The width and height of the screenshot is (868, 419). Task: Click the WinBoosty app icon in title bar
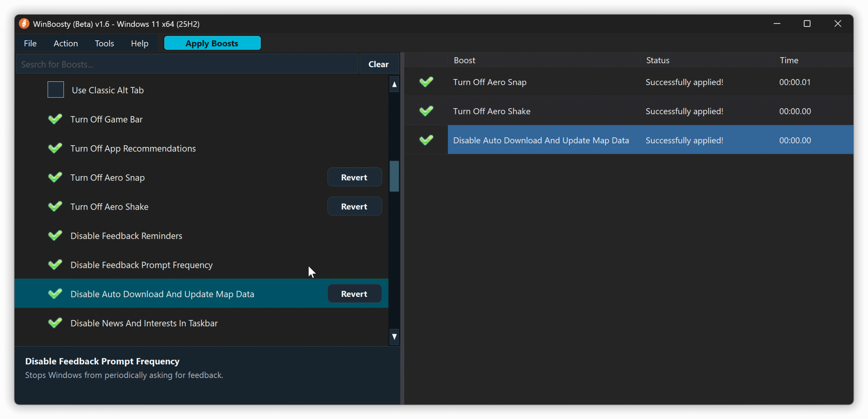tap(24, 24)
